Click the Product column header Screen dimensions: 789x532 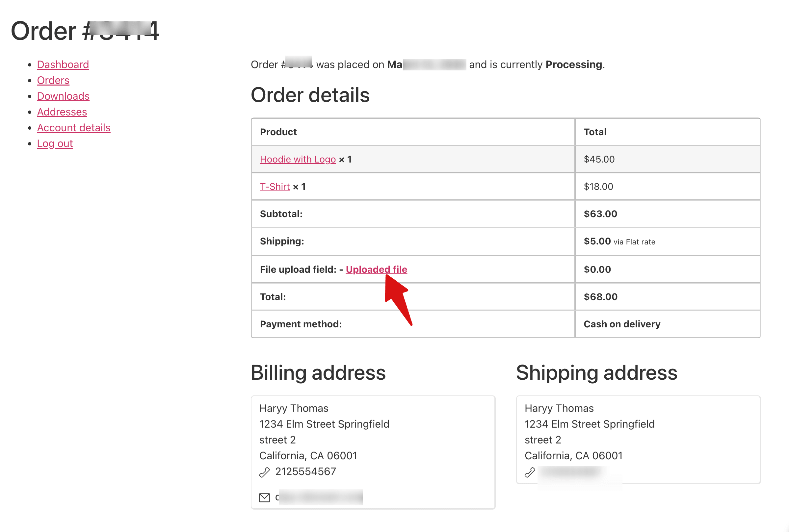278,132
